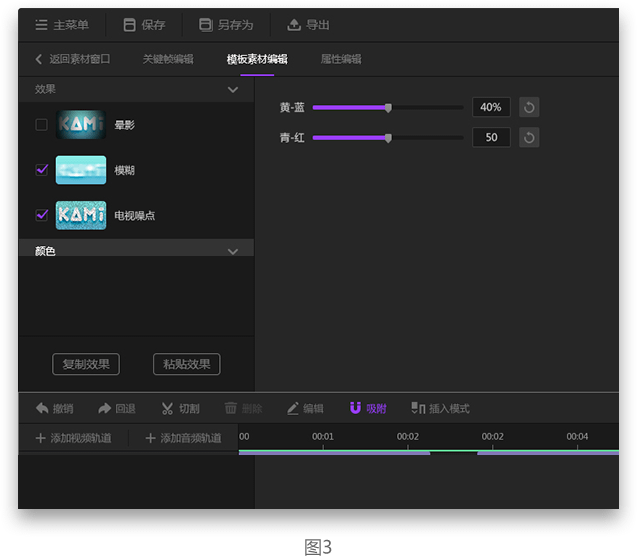Click the 切割 text label

tap(189, 409)
